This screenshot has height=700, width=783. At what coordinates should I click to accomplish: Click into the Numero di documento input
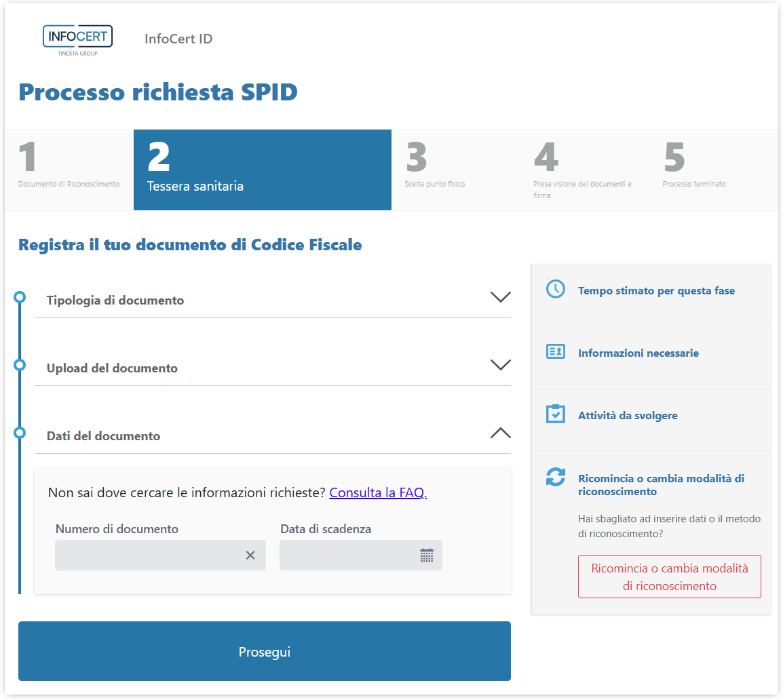(148, 556)
